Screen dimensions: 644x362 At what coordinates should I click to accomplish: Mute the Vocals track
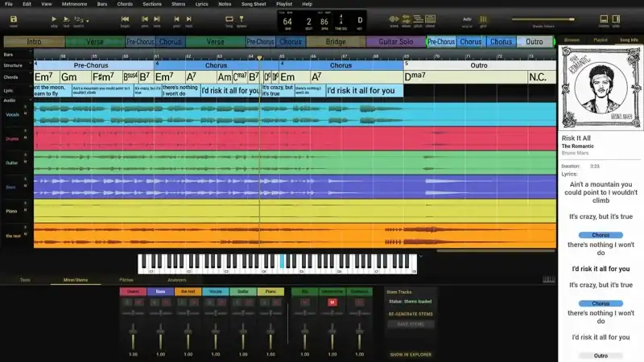(x=26, y=113)
